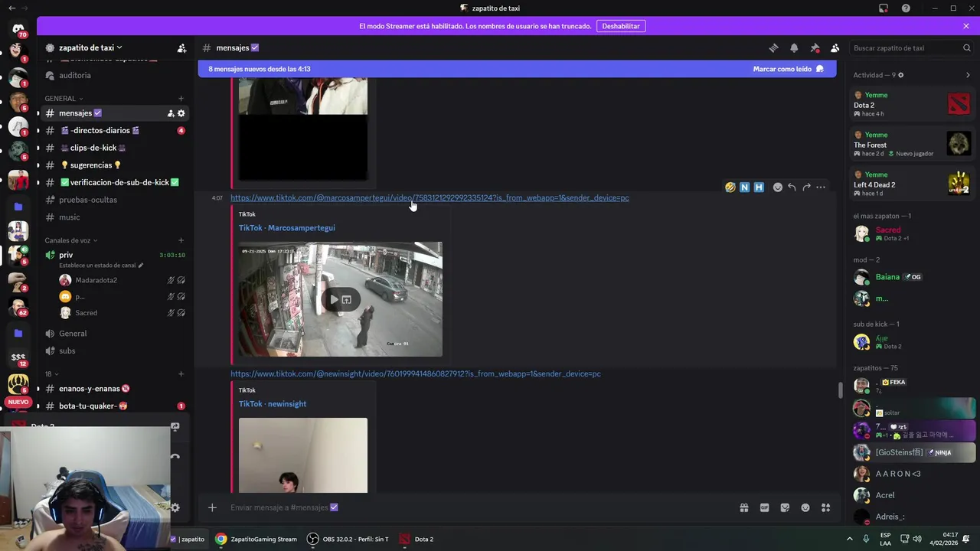Open the gift Nitro icon
The width and height of the screenshot is (980, 551).
(743, 507)
